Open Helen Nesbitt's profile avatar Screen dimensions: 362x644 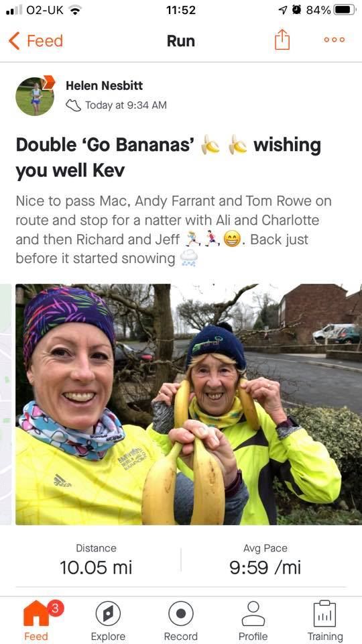click(34, 96)
